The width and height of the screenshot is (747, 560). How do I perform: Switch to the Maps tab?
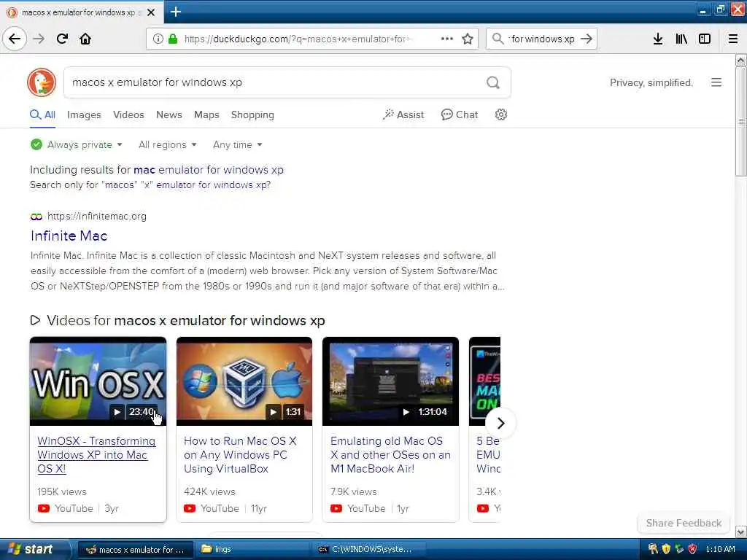coord(206,114)
